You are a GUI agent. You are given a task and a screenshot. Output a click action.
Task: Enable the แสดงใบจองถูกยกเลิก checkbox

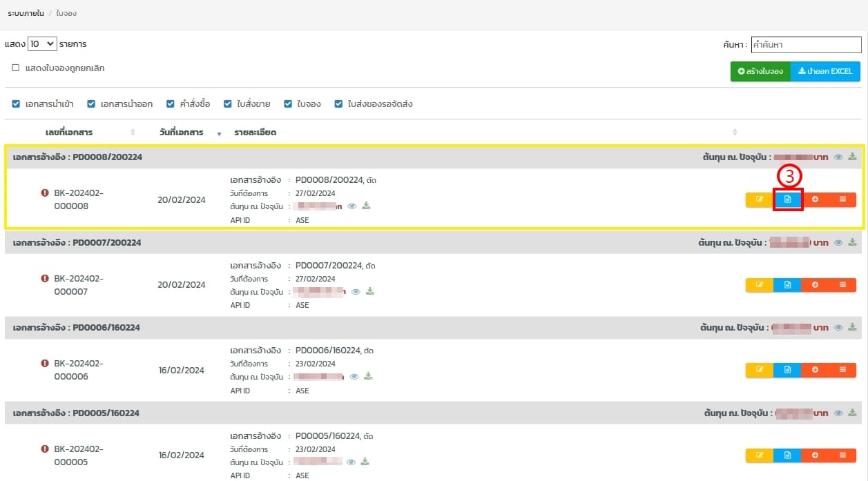(16, 68)
